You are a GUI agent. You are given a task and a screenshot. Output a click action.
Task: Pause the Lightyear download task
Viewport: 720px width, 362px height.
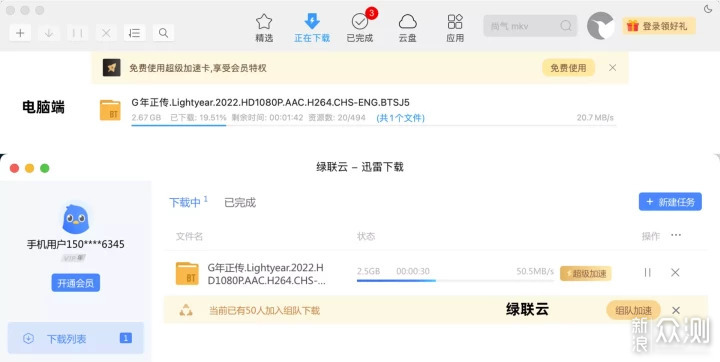[647, 272]
